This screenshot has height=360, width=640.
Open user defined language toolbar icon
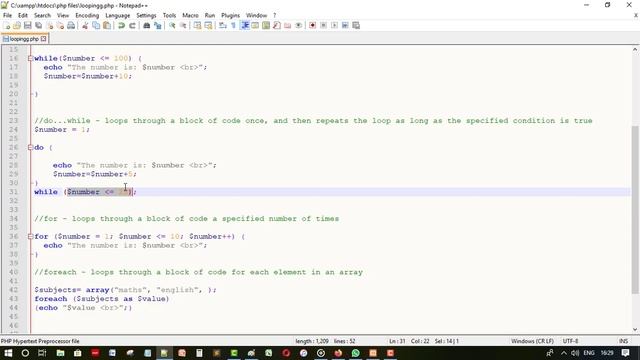tap(255, 25)
